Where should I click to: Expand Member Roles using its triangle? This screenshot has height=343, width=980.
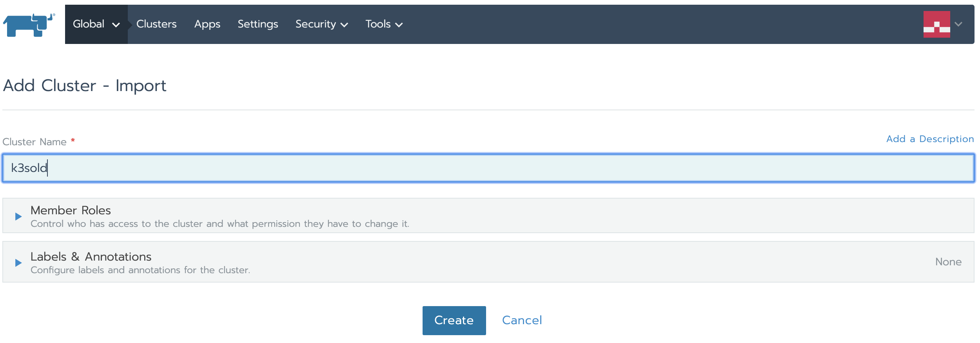tap(18, 216)
